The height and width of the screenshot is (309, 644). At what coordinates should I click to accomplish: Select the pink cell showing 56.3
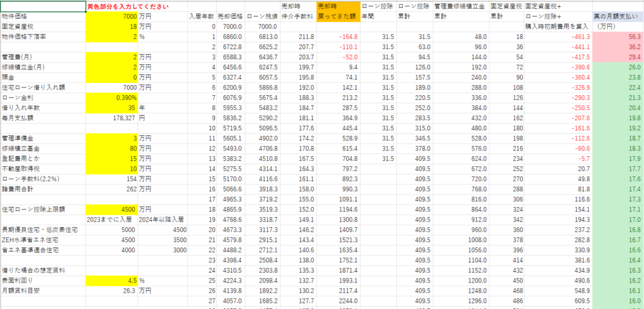[x=618, y=37]
